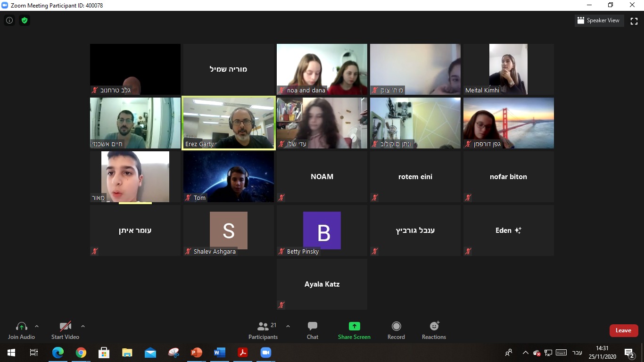Select the noa and dana video tile
The width and height of the screenshot is (644, 362).
coord(322,69)
